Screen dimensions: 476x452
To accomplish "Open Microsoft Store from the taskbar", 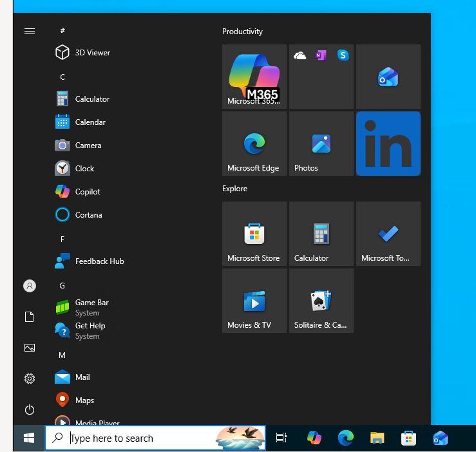I will pos(408,438).
